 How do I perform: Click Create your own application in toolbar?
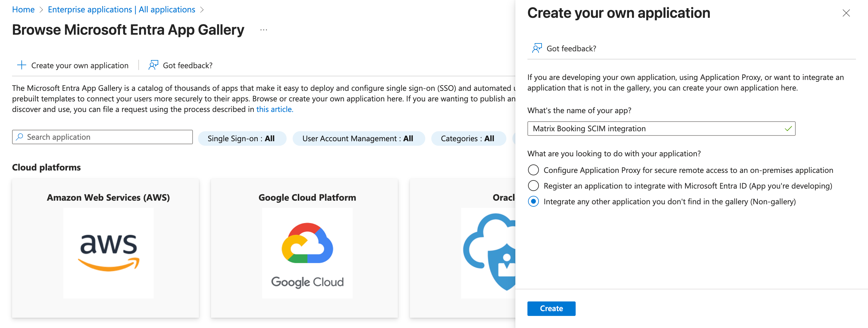pos(73,65)
